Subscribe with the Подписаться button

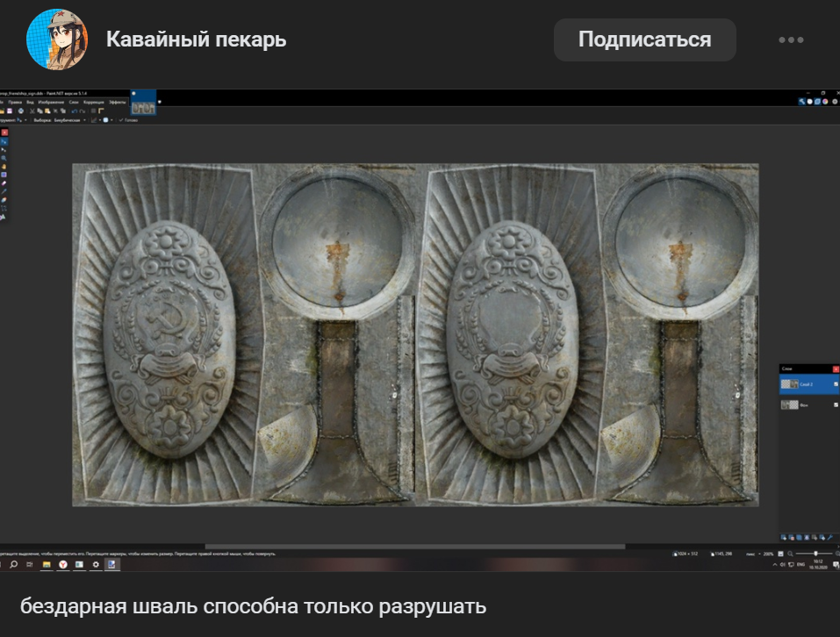coord(644,39)
